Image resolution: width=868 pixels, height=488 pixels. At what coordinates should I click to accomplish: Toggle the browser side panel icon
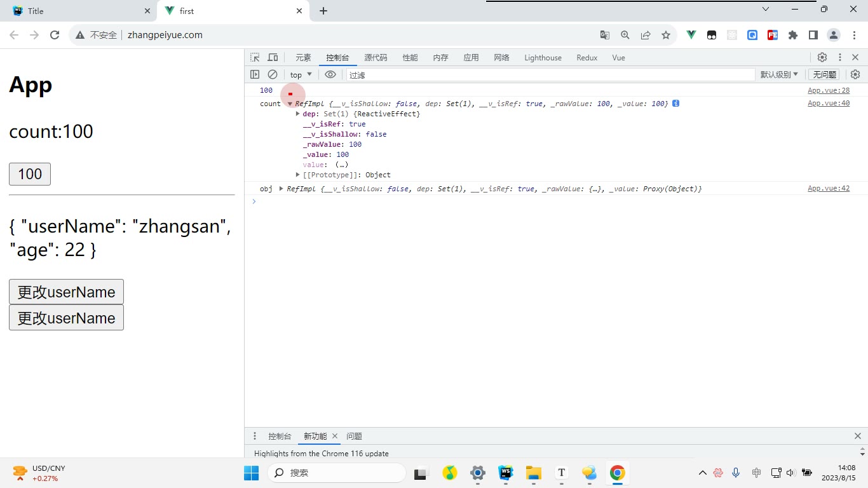tap(813, 35)
